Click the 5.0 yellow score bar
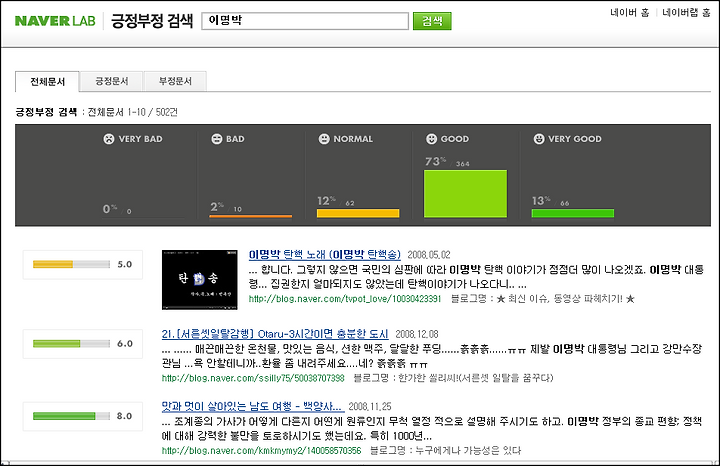 [71, 264]
